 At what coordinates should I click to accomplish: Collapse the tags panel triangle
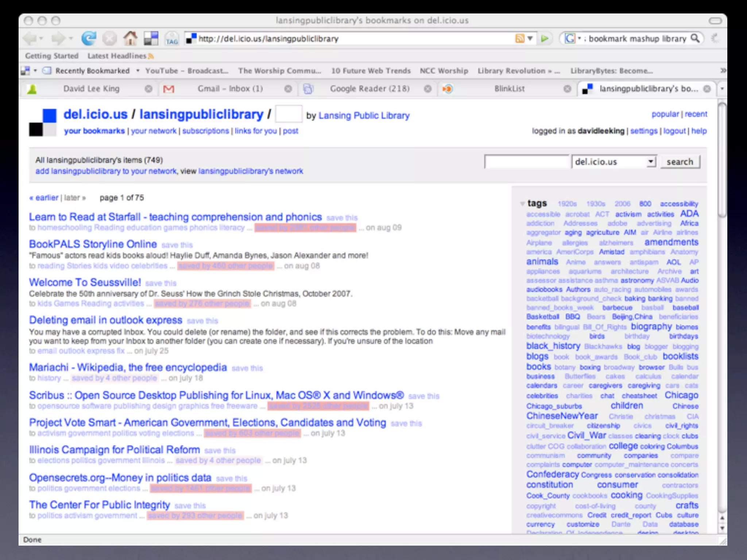(x=522, y=203)
